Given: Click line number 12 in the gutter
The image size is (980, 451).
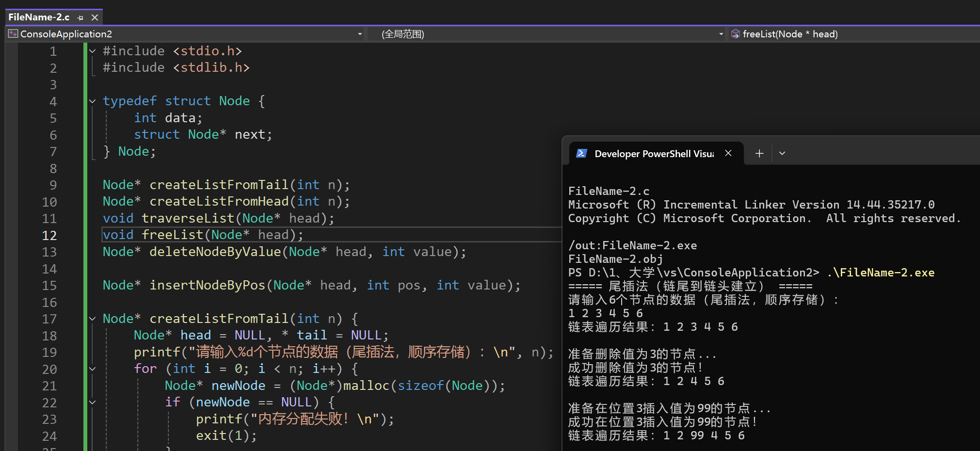Looking at the screenshot, I should pos(49,235).
